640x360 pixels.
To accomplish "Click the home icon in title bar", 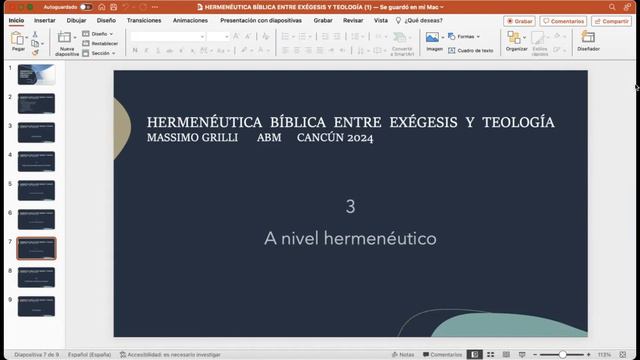I will (102, 7).
